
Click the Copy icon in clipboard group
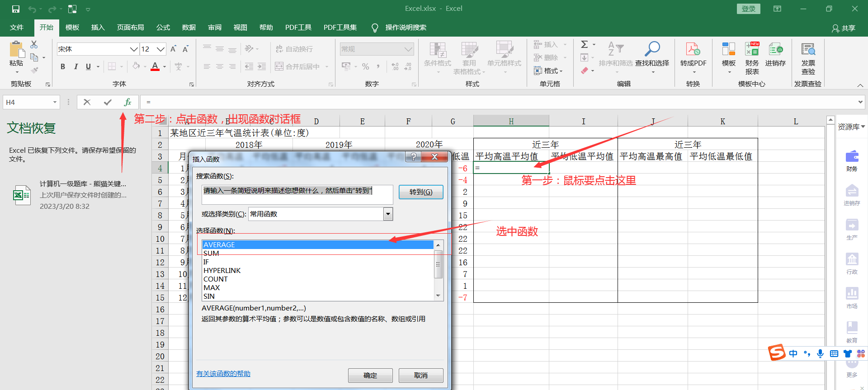coord(34,57)
